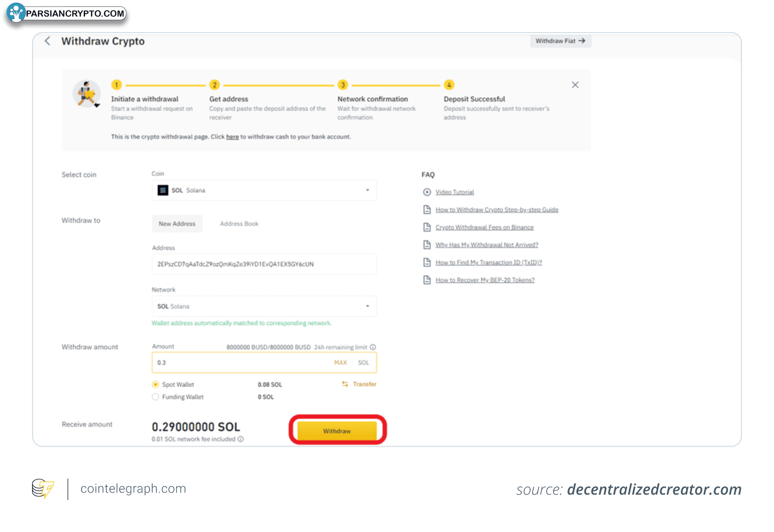
Task: Click the '0.29000000 SOL' receive amount
Action: [196, 427]
